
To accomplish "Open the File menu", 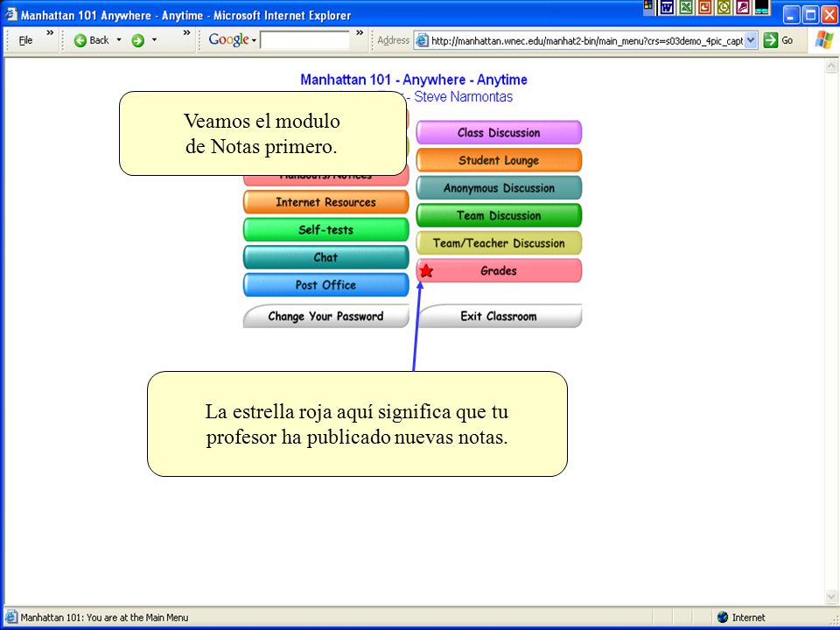I will tap(25, 40).
